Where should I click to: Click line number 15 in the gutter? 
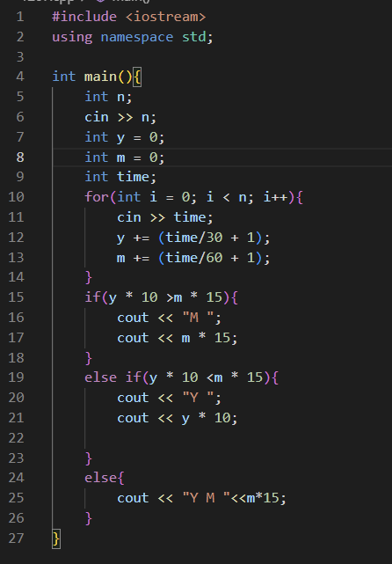16,297
